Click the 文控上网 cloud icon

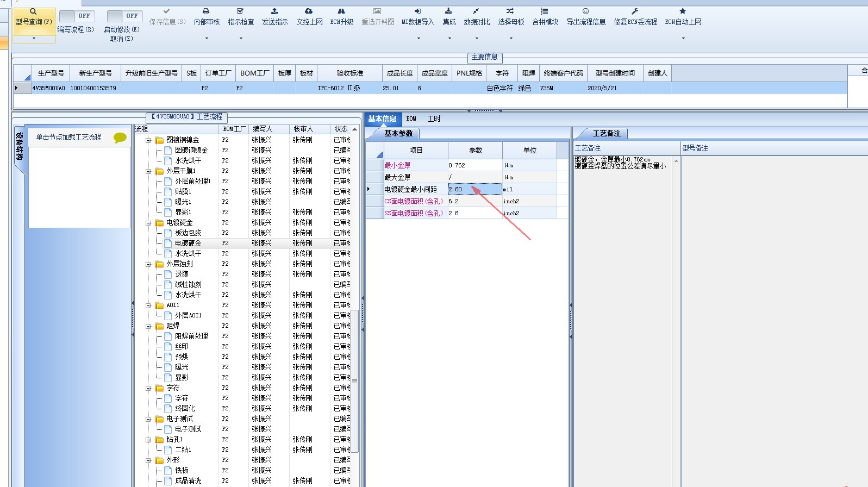pyautogui.click(x=309, y=11)
